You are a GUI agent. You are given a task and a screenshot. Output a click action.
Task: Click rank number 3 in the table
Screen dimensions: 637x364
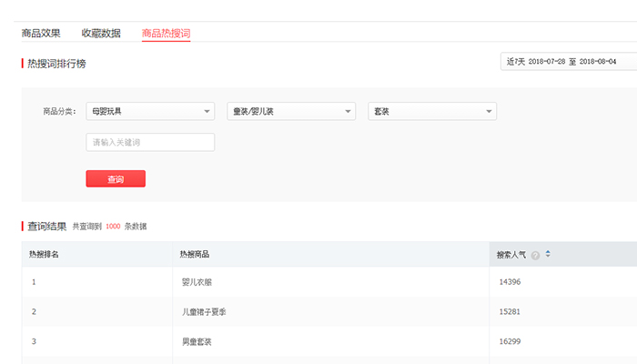point(34,341)
